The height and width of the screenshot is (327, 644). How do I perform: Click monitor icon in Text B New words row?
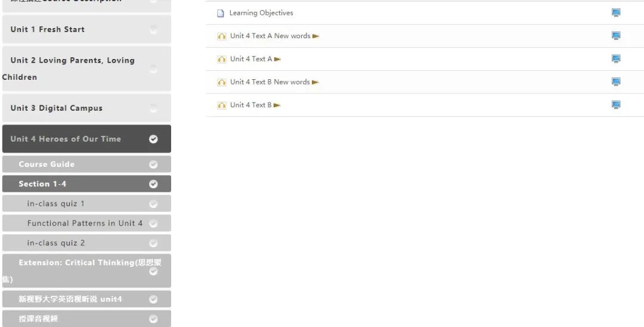[x=616, y=82]
